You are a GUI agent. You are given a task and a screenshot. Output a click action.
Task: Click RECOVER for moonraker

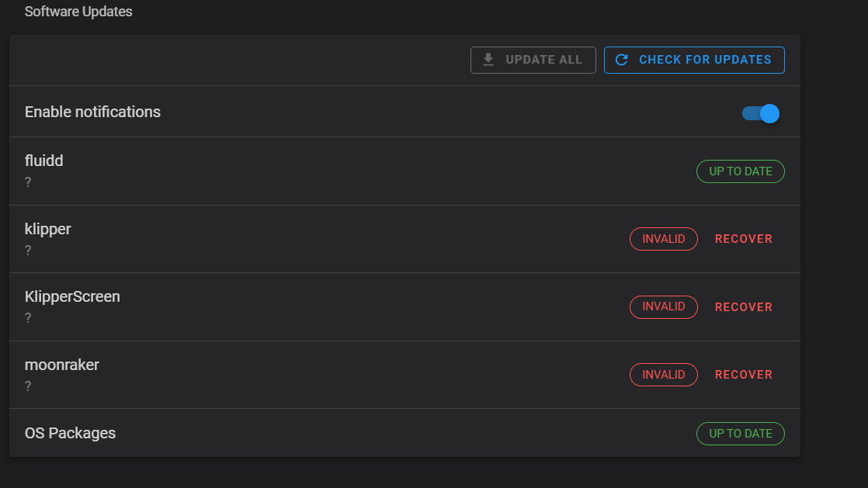pyautogui.click(x=743, y=374)
